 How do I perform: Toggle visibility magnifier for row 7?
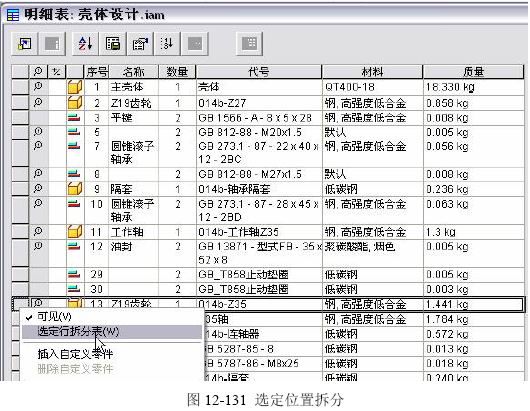38,145
